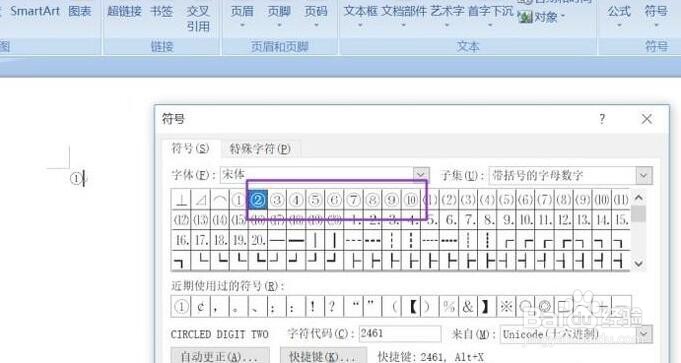This screenshot has height=363, width=681.
Task: Pick the 】 closing bracket from recent symbols
Action: (x=487, y=307)
